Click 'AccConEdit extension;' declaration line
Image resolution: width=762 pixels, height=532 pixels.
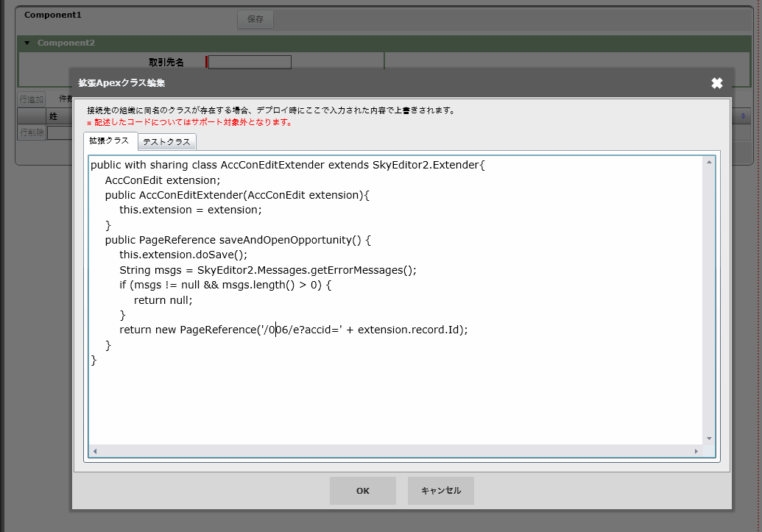[x=162, y=180]
